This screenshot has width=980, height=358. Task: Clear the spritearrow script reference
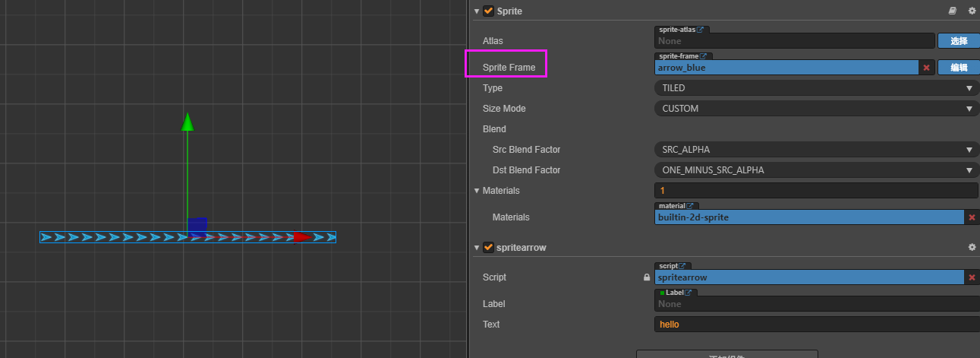point(972,277)
